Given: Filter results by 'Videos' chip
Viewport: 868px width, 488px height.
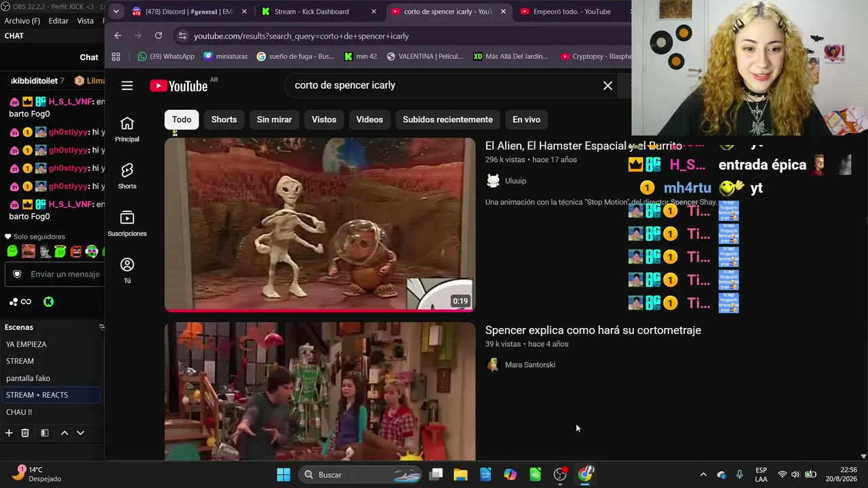Looking at the screenshot, I should (x=370, y=119).
